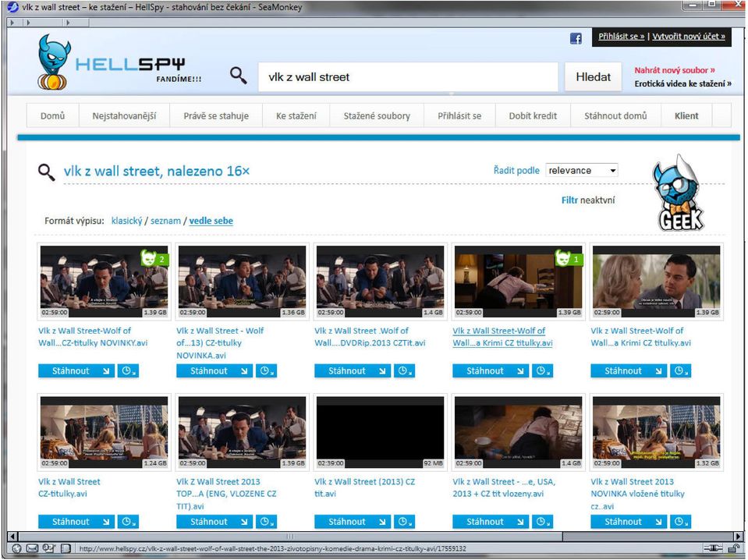Select 'vedle sebe' listing format
This screenshot has height=560, width=748.
[x=211, y=221]
